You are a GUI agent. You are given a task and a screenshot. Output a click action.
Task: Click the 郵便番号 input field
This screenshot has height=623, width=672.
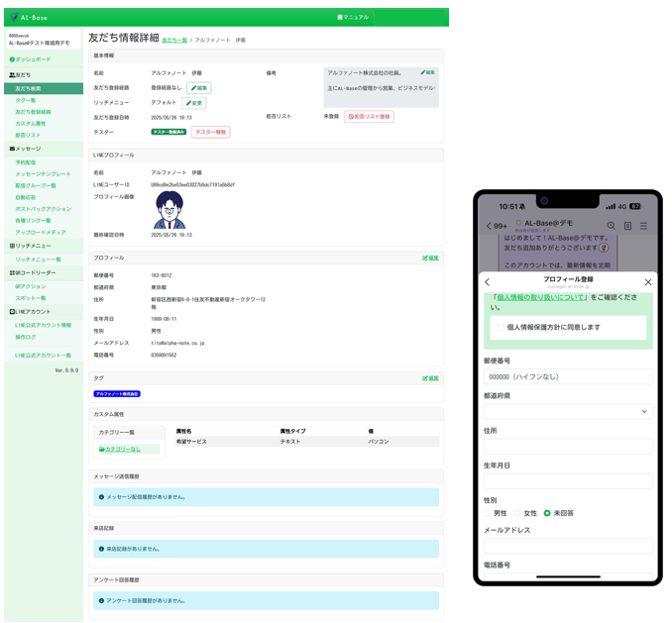pyautogui.click(x=567, y=376)
